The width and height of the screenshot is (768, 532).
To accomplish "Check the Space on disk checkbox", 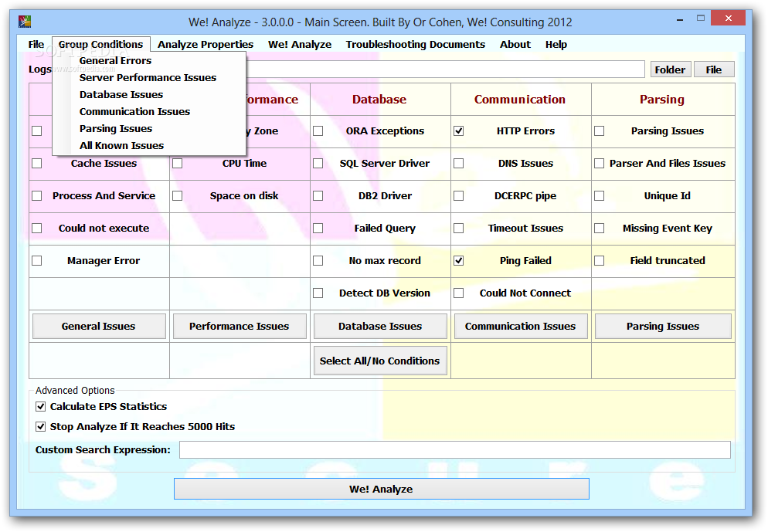I will (177, 196).
